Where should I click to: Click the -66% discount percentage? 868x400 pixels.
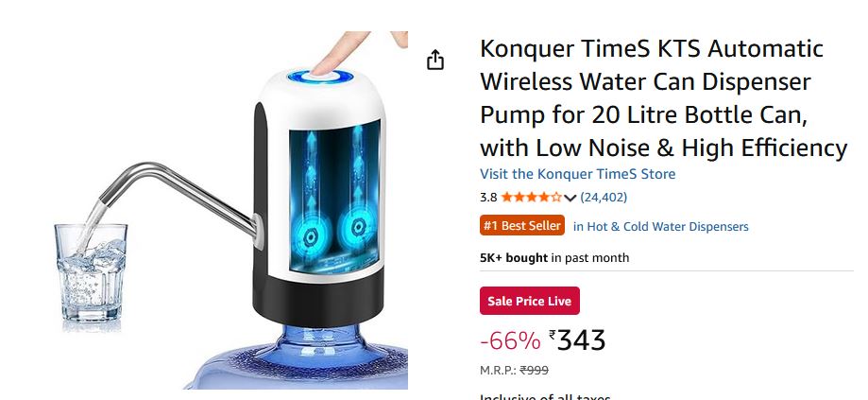[x=510, y=340]
